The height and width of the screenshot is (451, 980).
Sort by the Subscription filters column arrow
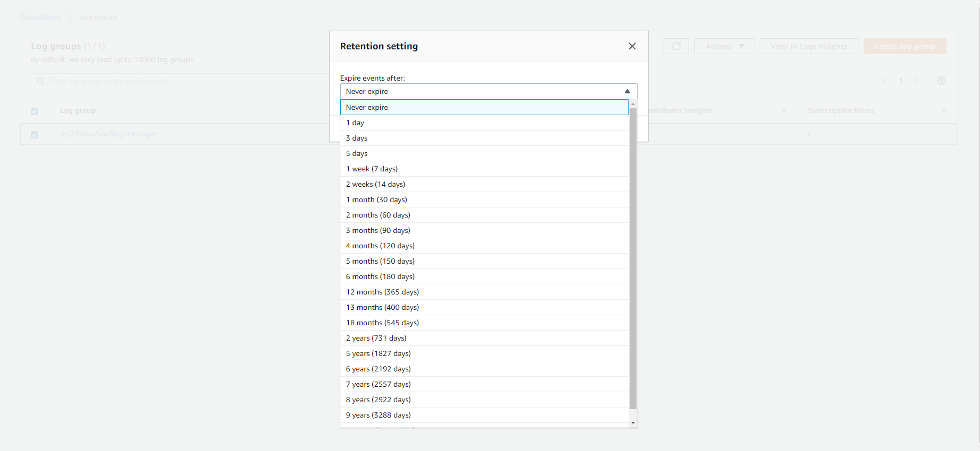(x=944, y=111)
